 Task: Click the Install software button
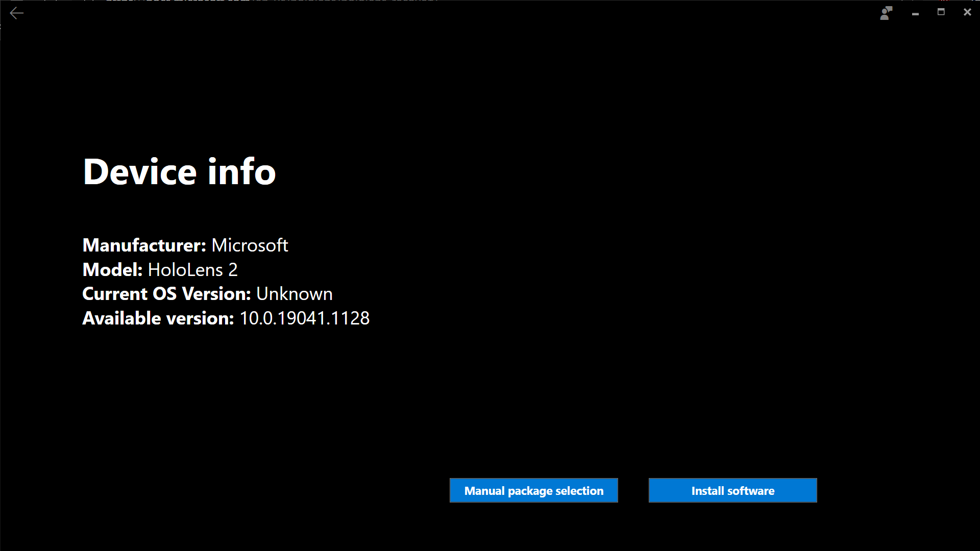[x=733, y=490]
